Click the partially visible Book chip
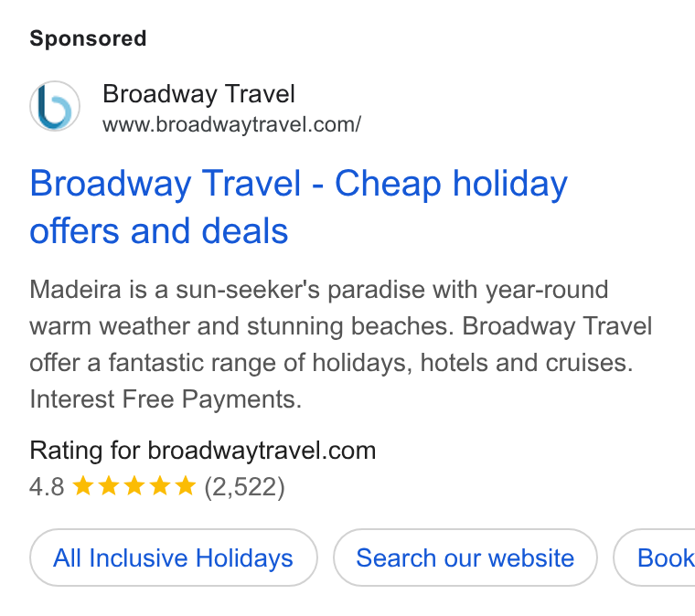 655,558
